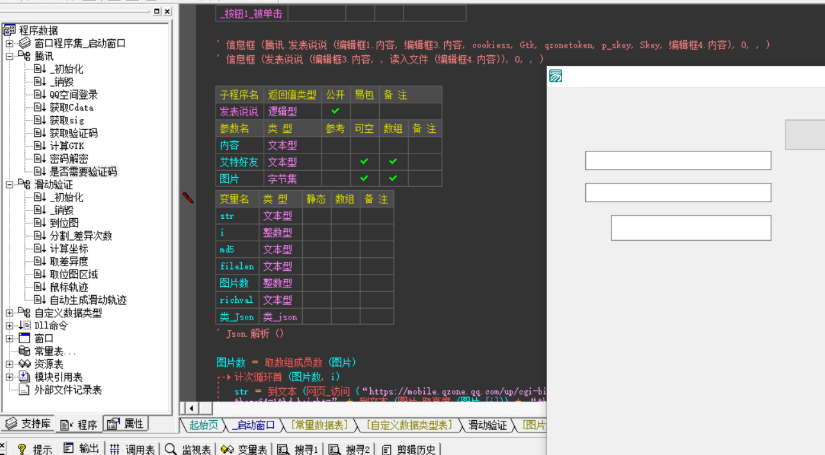Open the [常量数据表] editor tab
The width and height of the screenshot is (825, 455).
coord(319,425)
